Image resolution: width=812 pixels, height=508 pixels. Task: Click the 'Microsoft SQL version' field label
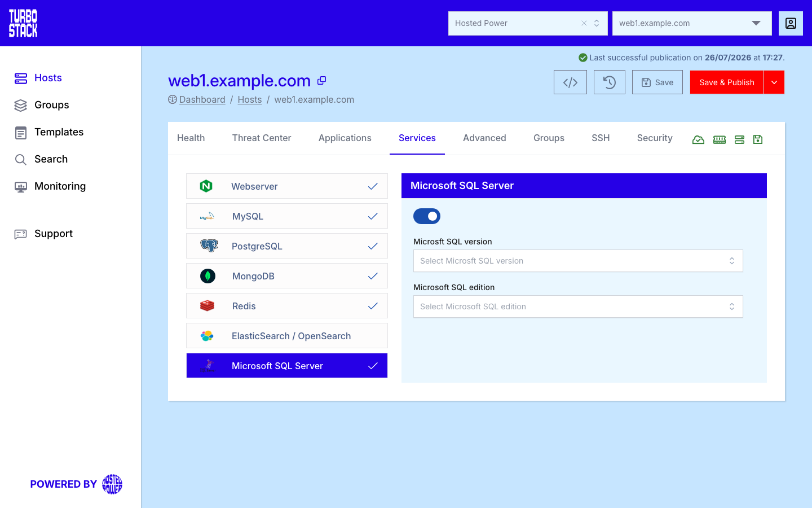(453, 242)
